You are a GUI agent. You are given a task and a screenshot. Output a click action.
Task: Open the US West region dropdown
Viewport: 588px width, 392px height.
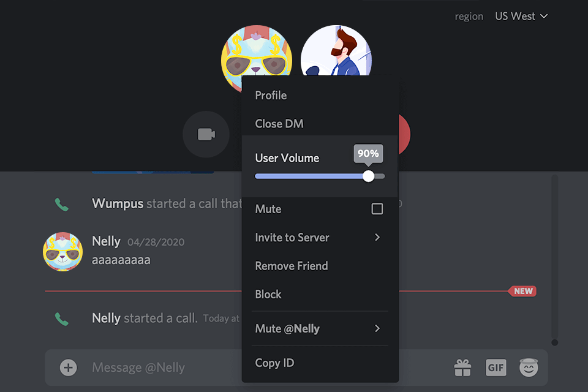521,16
